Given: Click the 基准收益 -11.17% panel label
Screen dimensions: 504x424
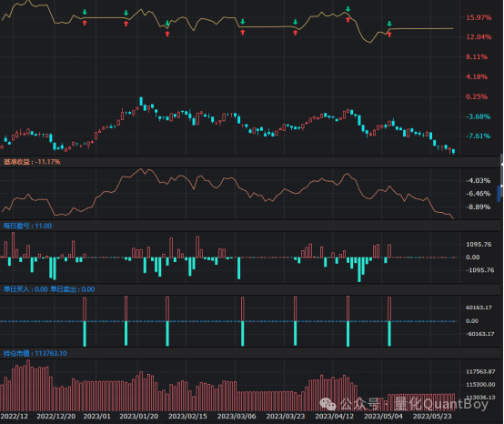Looking at the screenshot, I should 32,162.
